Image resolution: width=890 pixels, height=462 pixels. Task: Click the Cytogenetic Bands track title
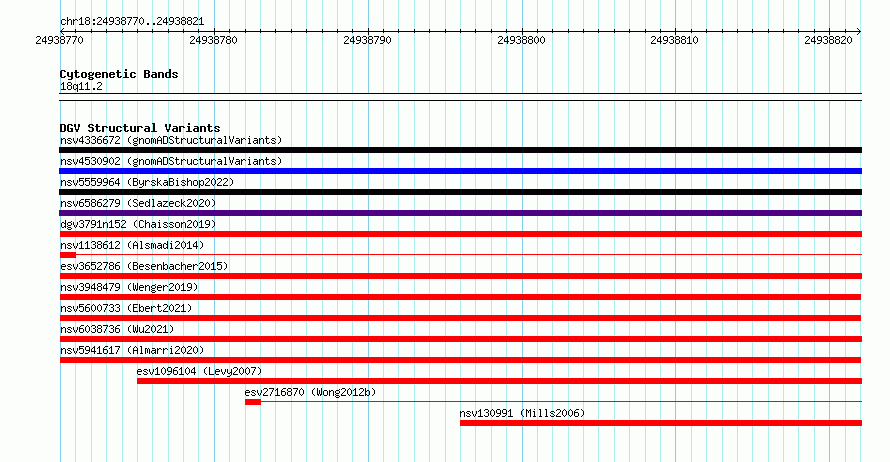(x=119, y=74)
